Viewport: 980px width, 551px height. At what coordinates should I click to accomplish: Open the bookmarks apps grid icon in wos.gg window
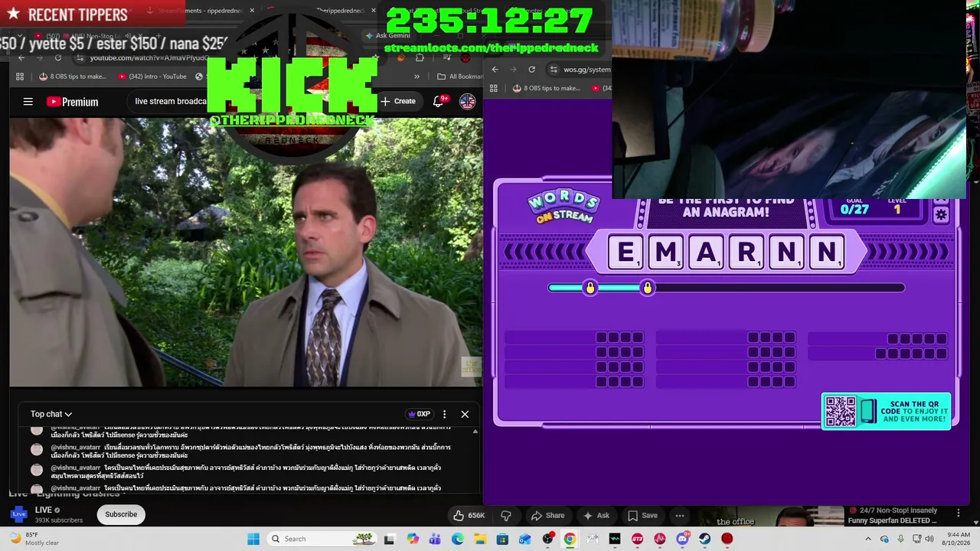(x=495, y=88)
